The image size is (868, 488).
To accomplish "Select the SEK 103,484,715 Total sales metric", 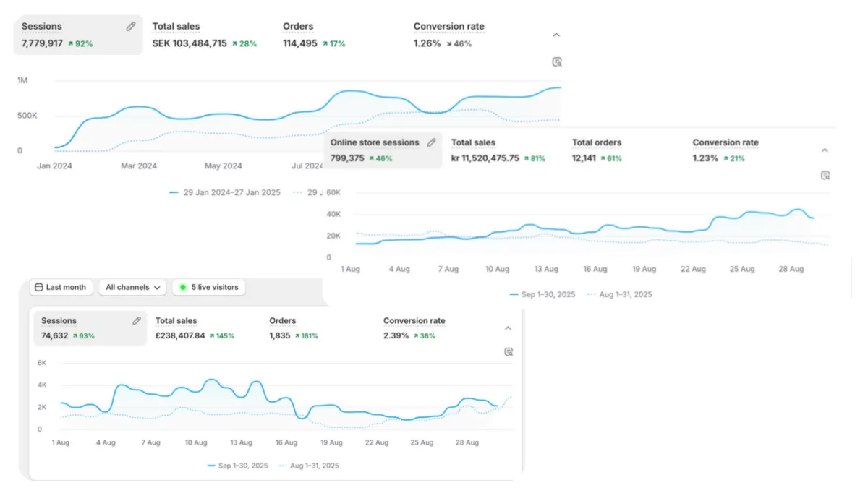I will 205,35.
